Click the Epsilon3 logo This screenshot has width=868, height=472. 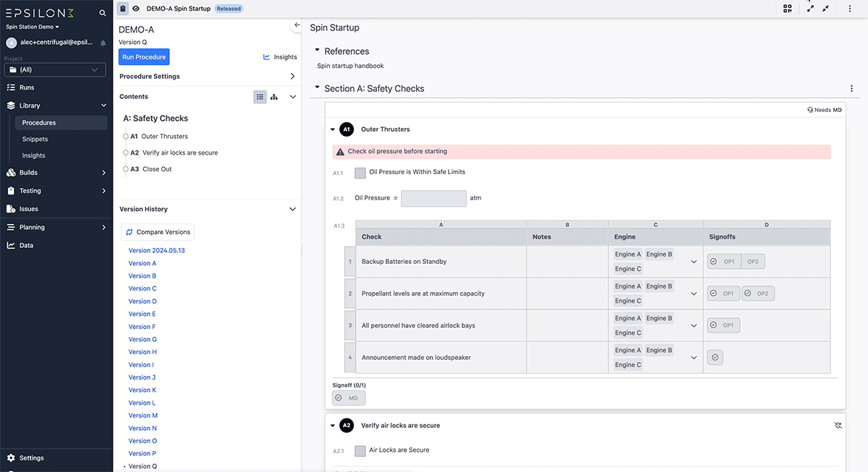click(39, 13)
